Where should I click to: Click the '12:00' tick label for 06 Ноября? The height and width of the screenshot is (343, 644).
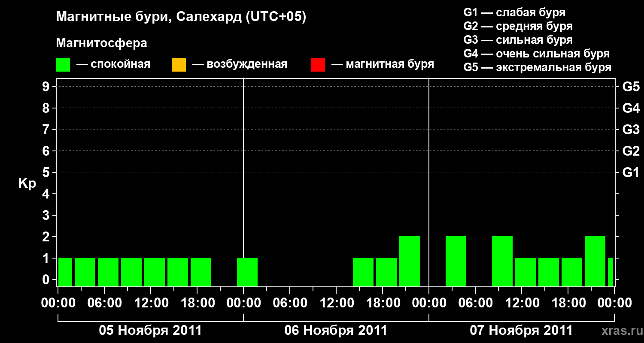pos(336,303)
